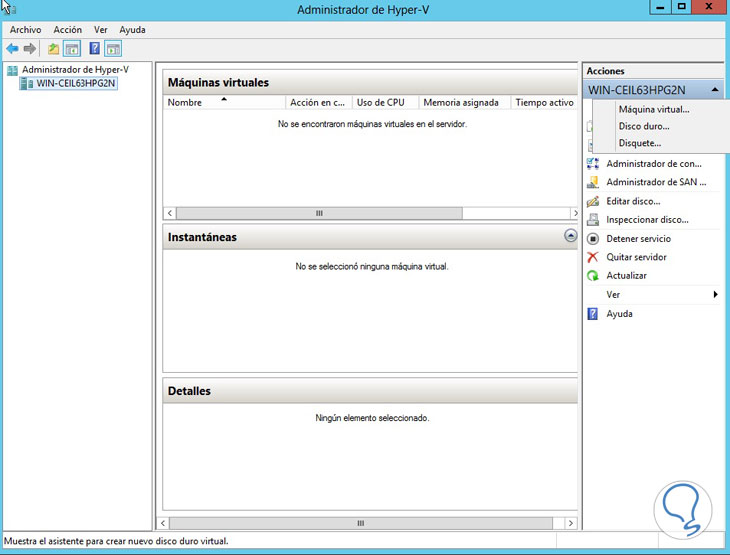
Task: Click the Memoria asignada column header
Action: coord(465,102)
